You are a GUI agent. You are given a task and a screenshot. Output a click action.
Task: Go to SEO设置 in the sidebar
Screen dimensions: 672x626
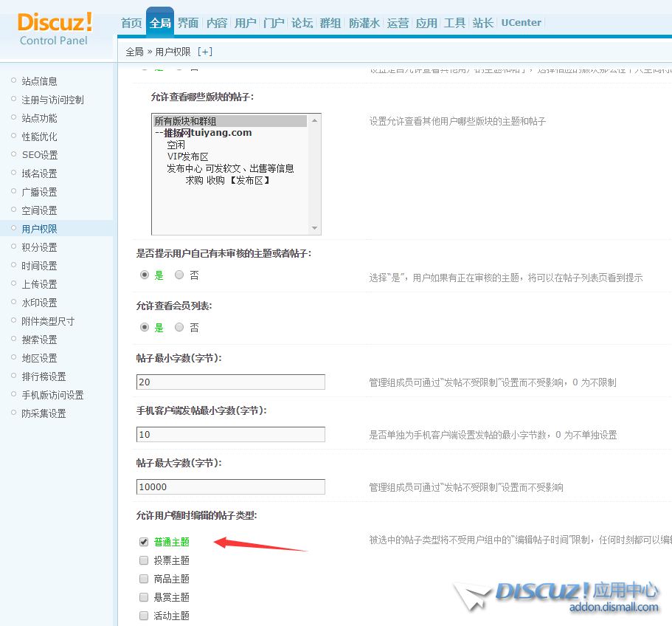click(39, 155)
